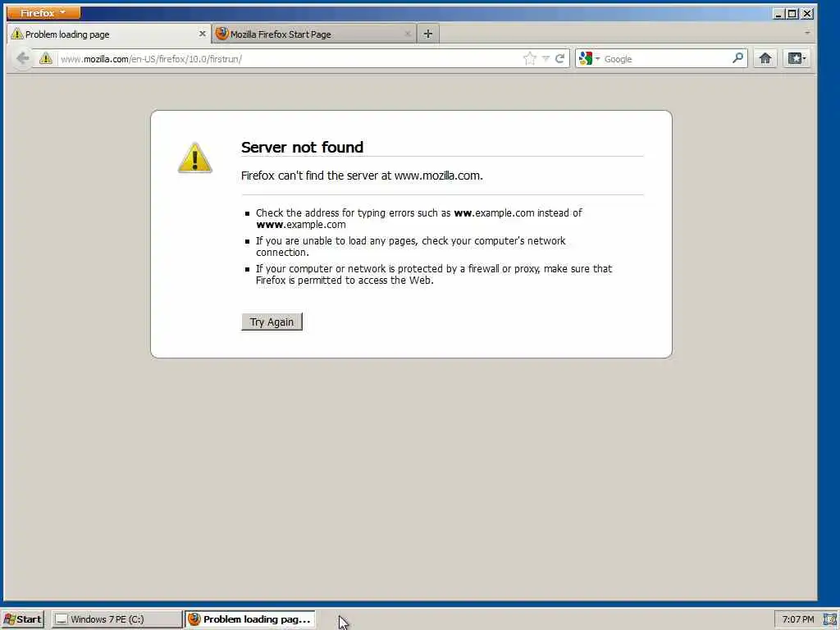Switch to Mozilla Firefox Start Page tab
The image size is (840, 630).
click(x=314, y=34)
